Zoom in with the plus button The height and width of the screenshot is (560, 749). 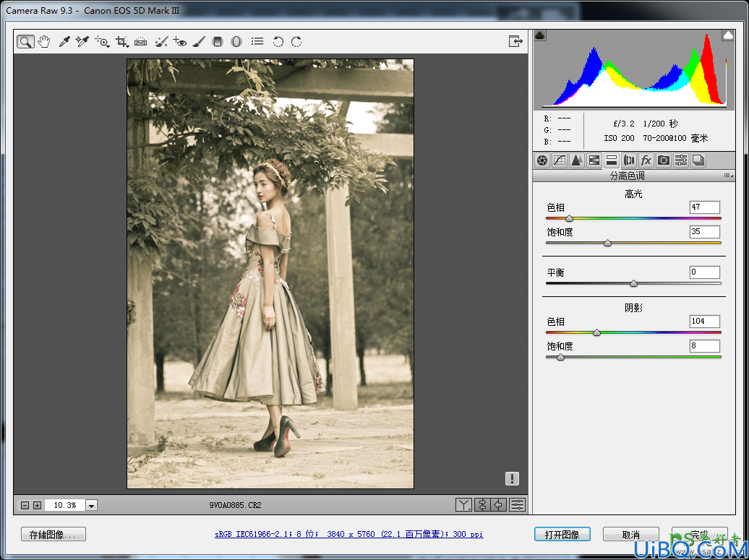(38, 505)
